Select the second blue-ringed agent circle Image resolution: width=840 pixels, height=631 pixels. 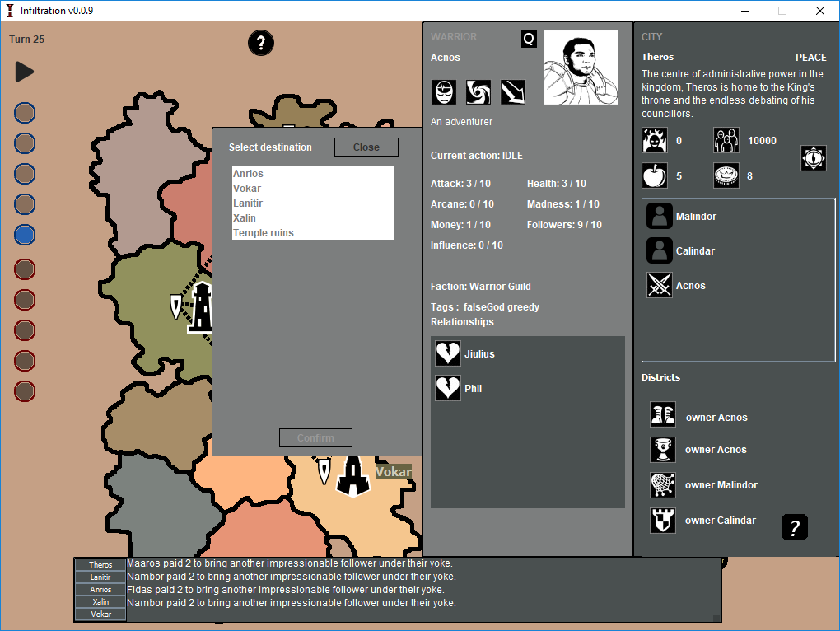[x=25, y=143]
